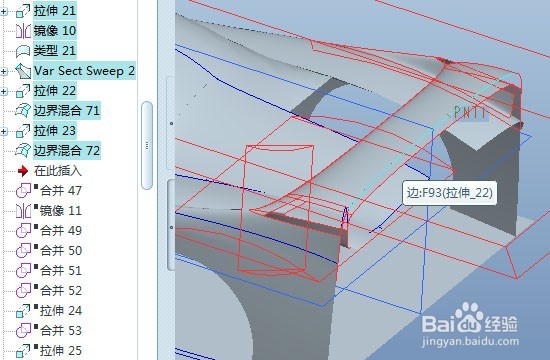Click the boundary blend icon beside 边界混合 71
Viewport: 550px width, 360px height.
point(23,111)
